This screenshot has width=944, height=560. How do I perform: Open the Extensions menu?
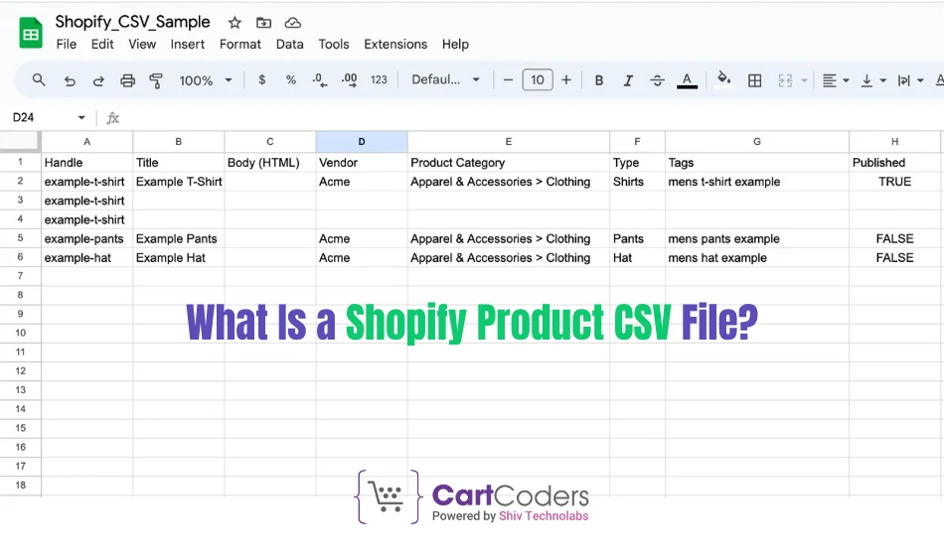tap(395, 44)
